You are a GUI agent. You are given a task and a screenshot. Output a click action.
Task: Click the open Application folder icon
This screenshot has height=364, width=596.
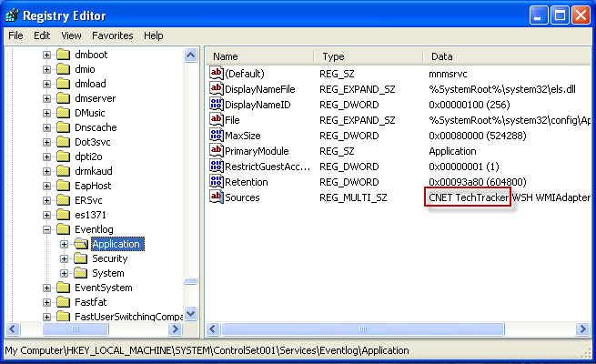pyautogui.click(x=81, y=244)
